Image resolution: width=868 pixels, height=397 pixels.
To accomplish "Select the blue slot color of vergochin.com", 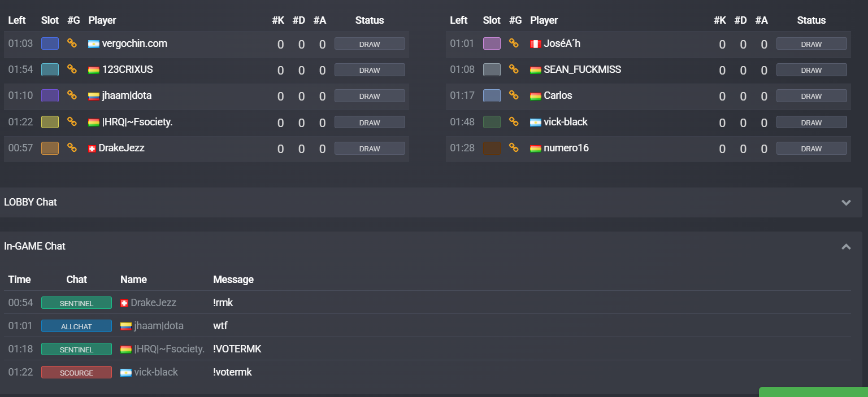I will pyautogui.click(x=50, y=43).
